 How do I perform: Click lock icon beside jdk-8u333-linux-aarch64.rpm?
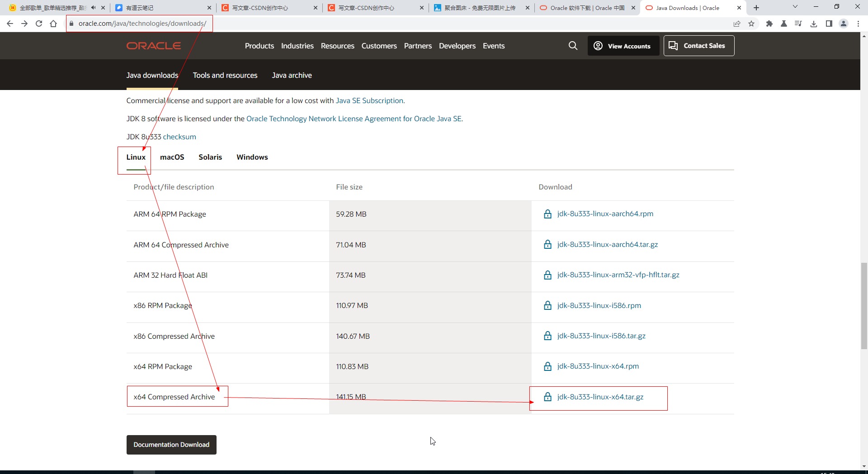coord(547,214)
